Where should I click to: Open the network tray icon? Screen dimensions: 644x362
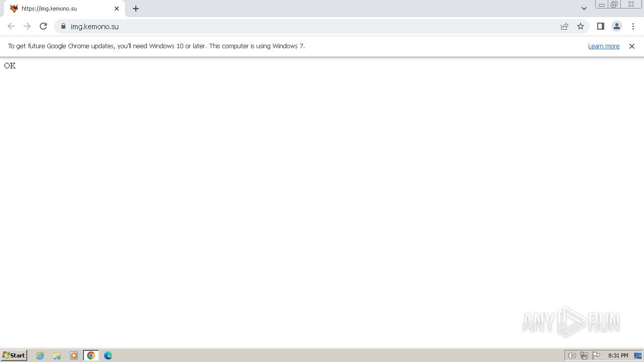point(584,355)
